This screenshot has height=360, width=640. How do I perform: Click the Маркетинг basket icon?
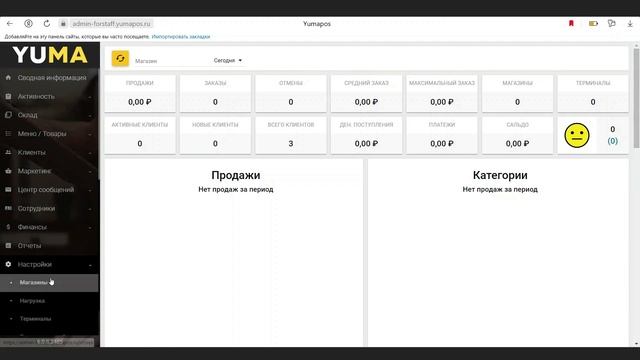click(8, 171)
